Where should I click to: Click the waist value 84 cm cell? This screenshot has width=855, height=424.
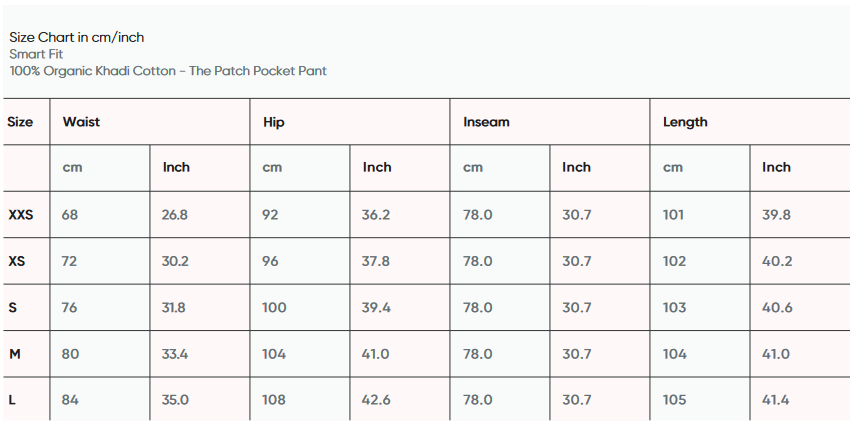[x=70, y=400]
